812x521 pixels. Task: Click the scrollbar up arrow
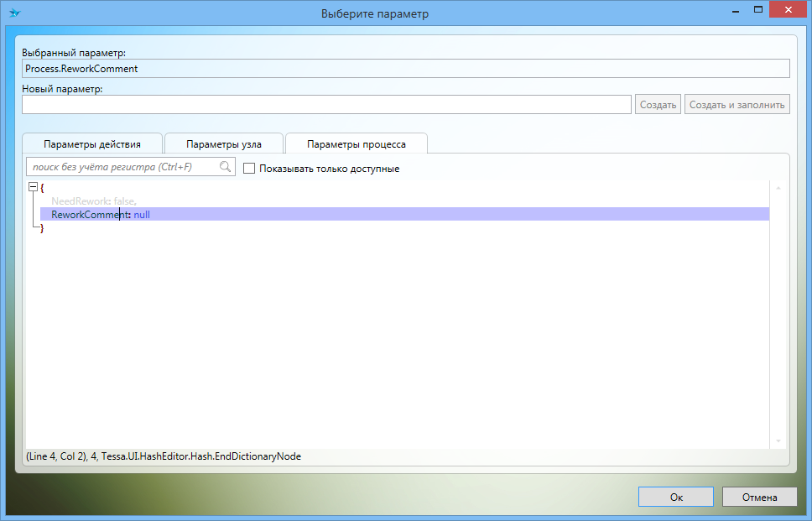click(x=778, y=189)
